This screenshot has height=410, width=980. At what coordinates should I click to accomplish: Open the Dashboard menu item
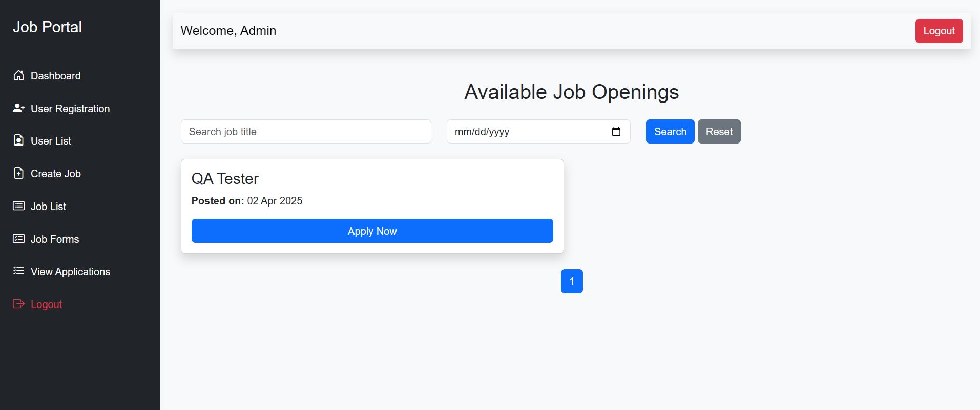[x=55, y=76]
